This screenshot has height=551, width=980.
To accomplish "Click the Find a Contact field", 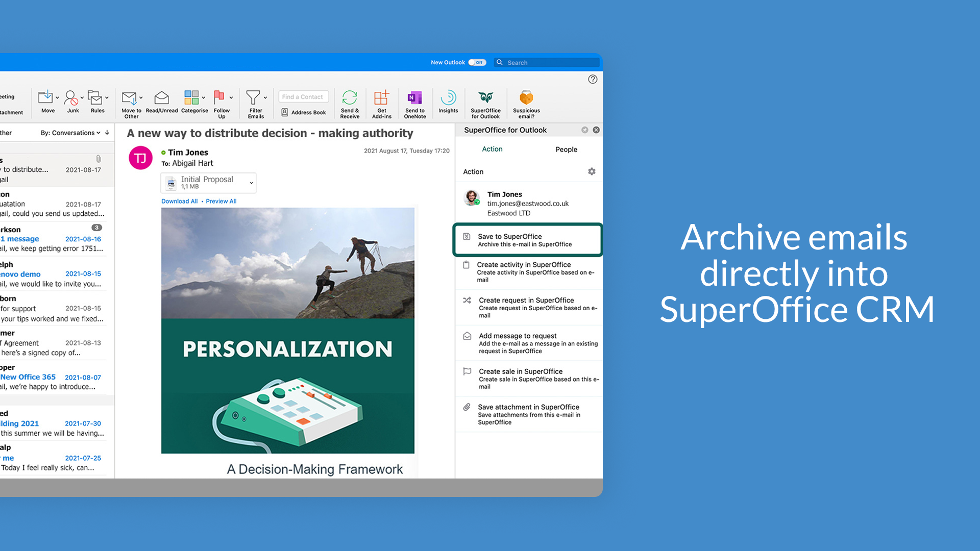I will click(303, 97).
